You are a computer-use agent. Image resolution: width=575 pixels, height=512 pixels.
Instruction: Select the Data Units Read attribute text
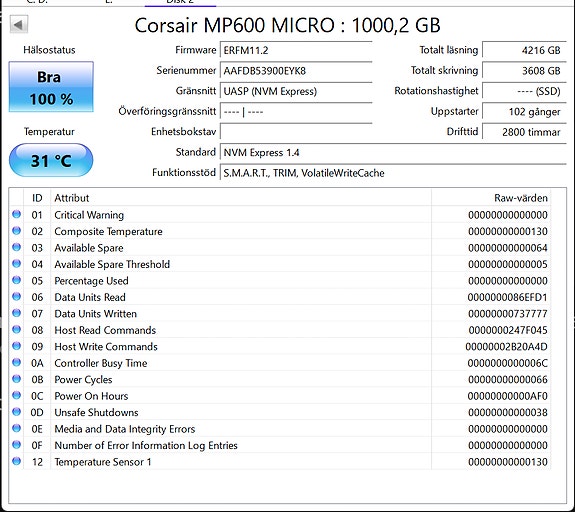[x=90, y=297]
